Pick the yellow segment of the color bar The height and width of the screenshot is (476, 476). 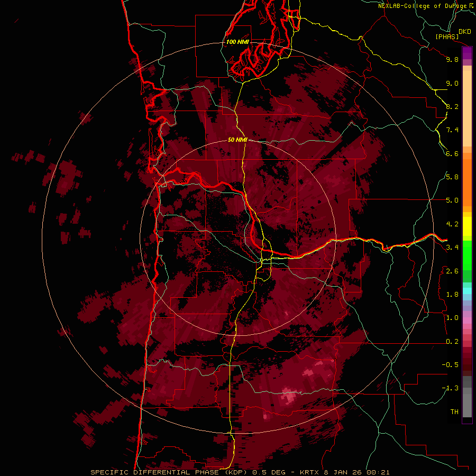pos(467,226)
